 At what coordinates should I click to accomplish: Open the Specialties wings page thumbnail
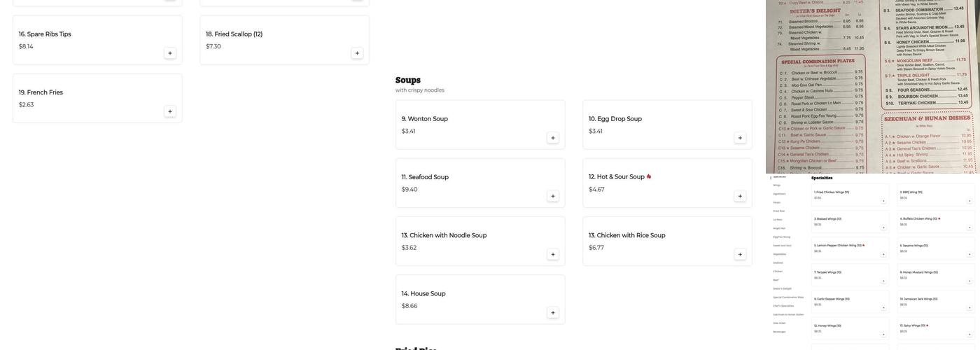point(873,262)
